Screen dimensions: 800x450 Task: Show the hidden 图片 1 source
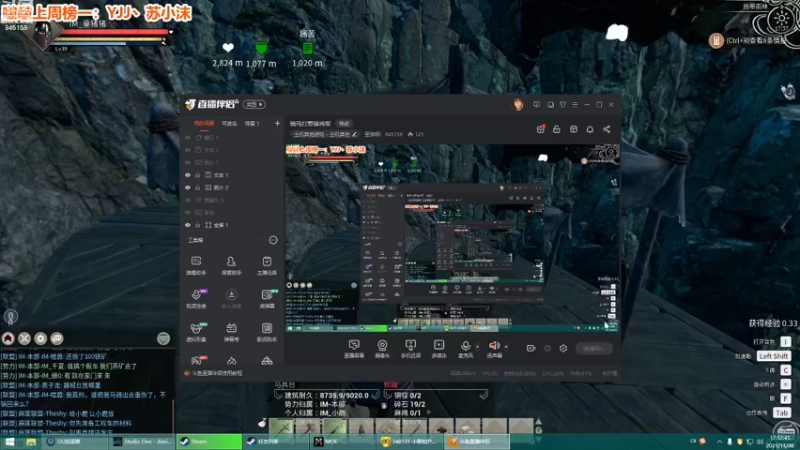point(188,162)
